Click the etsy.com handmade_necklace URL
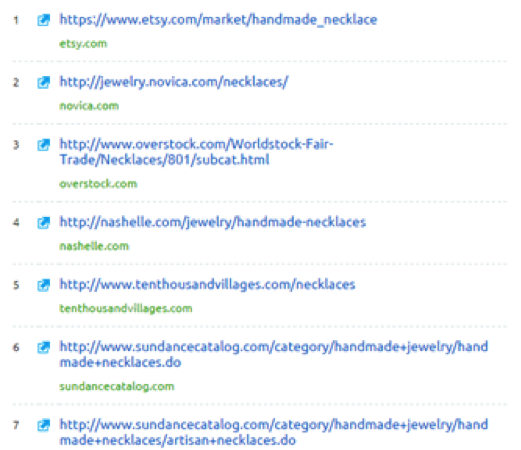This screenshot has width=521, height=450. point(218,20)
